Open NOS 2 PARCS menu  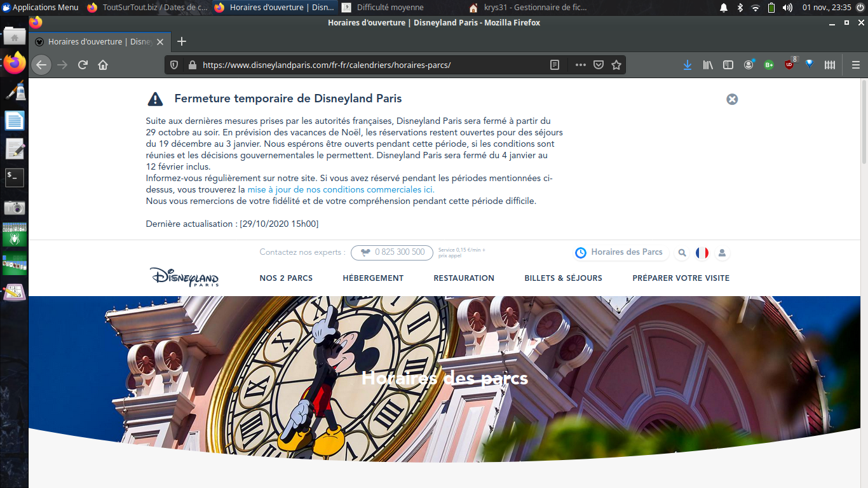[x=286, y=278]
